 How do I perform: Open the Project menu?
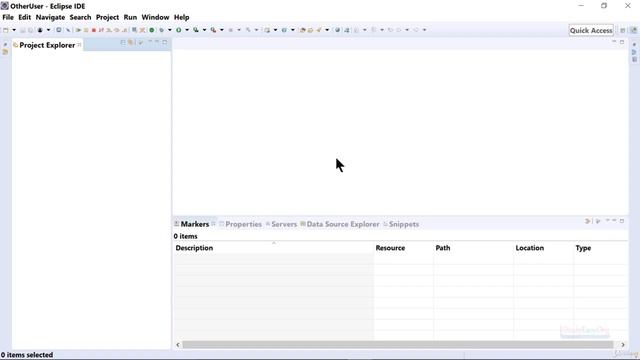[107, 17]
